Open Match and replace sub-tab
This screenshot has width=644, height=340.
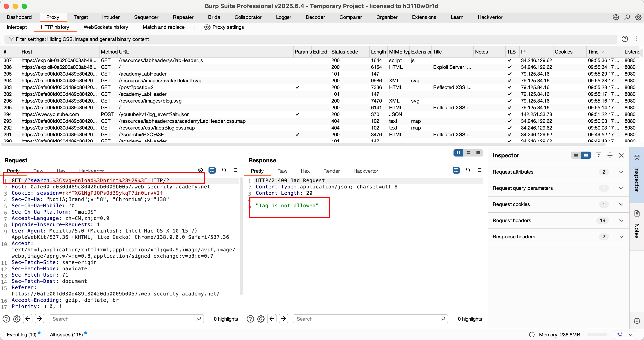163,27
